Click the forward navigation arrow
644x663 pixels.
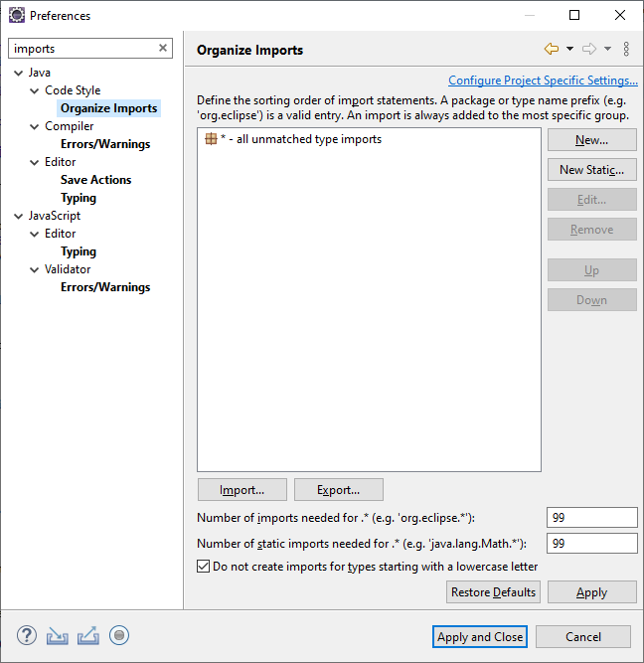coord(589,49)
